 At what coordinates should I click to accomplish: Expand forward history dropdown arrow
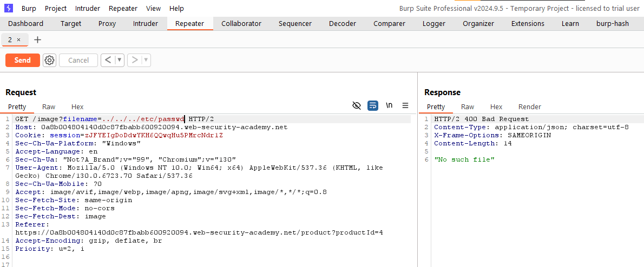(146, 60)
